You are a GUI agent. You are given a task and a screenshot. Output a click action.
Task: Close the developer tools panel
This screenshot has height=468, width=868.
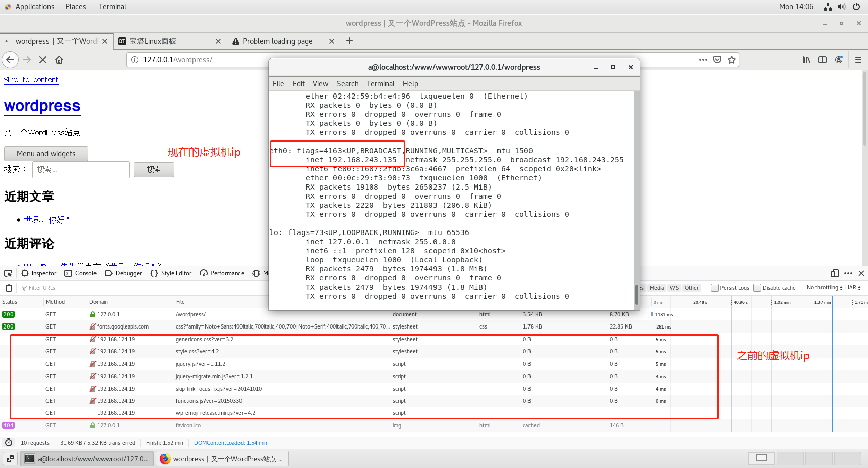(x=861, y=273)
